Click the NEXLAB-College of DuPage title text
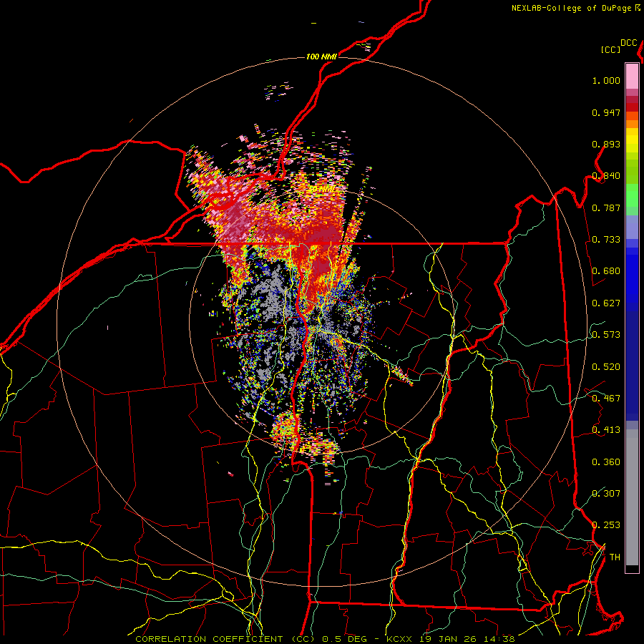644x644 pixels. pyautogui.click(x=572, y=8)
